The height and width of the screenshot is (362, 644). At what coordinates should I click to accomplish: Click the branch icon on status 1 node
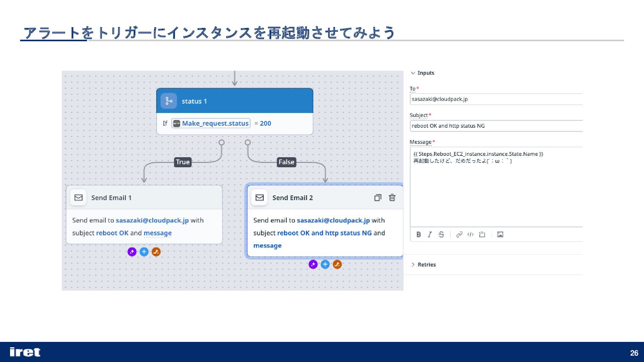pyautogui.click(x=168, y=101)
